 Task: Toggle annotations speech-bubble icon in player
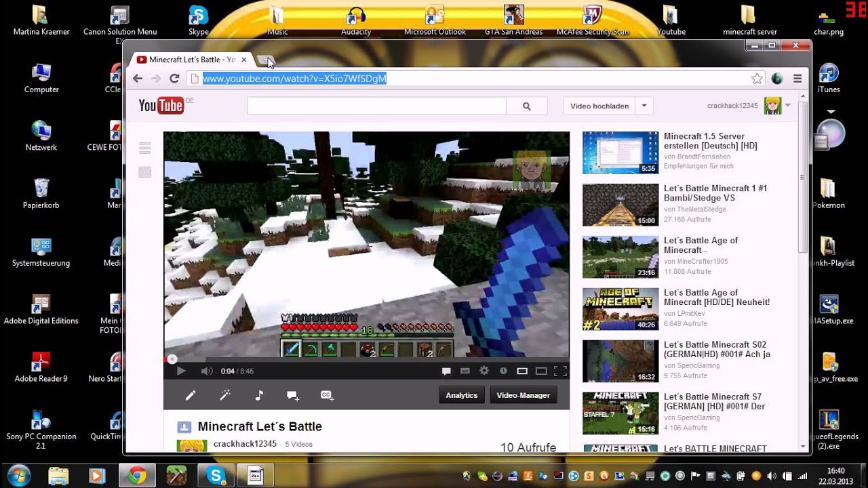coord(446,371)
